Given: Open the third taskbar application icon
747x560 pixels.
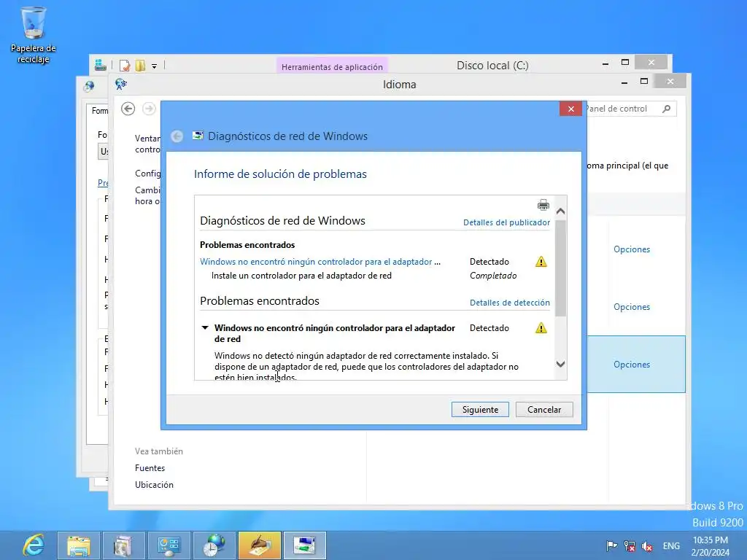Looking at the screenshot, I should (x=123, y=545).
